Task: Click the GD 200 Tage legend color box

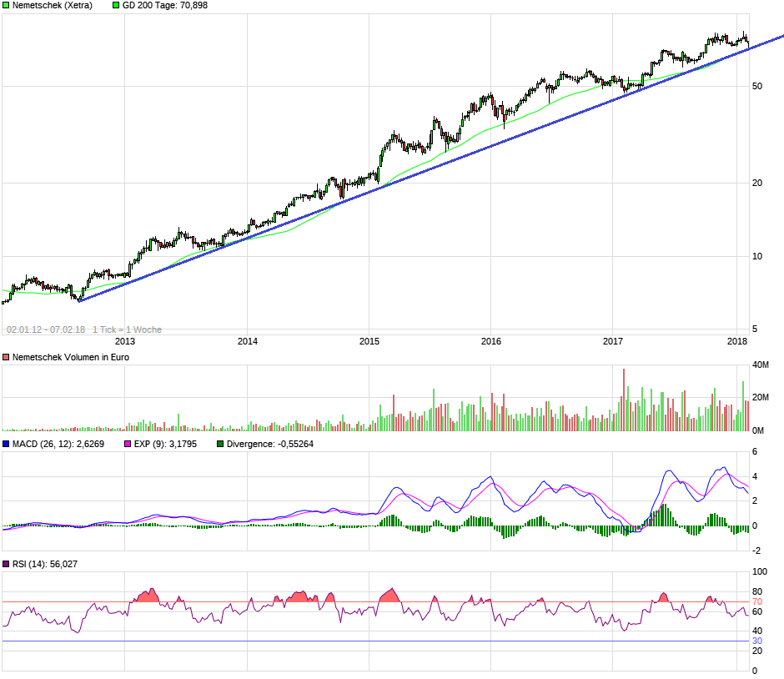Action: (116, 5)
